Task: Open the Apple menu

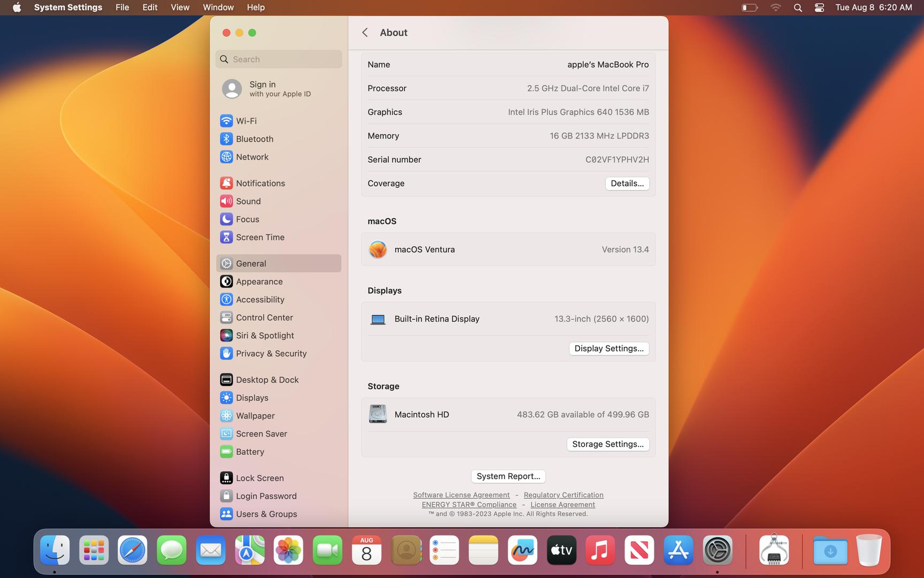Action: pyautogui.click(x=17, y=7)
